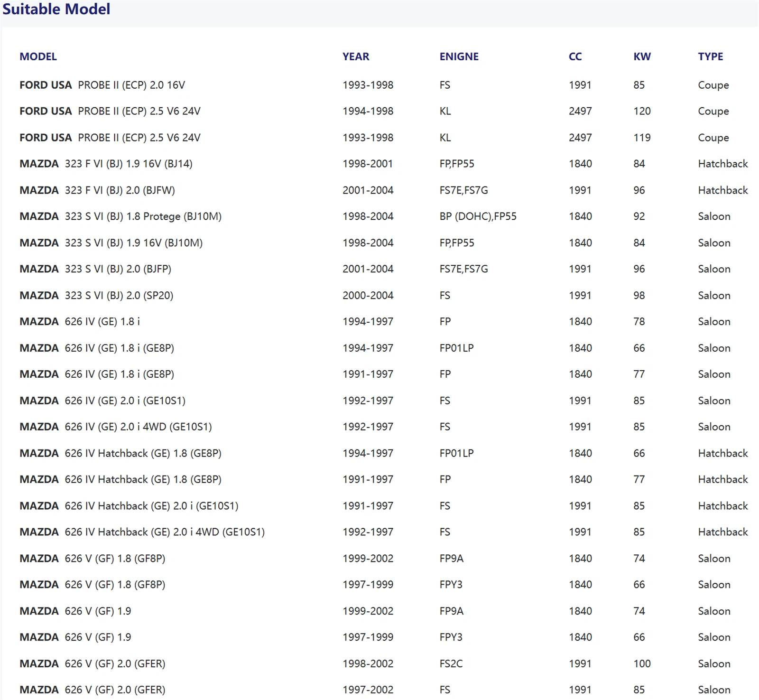Click the Suitable Model heading
Image resolution: width=759 pixels, height=700 pixels.
(56, 9)
